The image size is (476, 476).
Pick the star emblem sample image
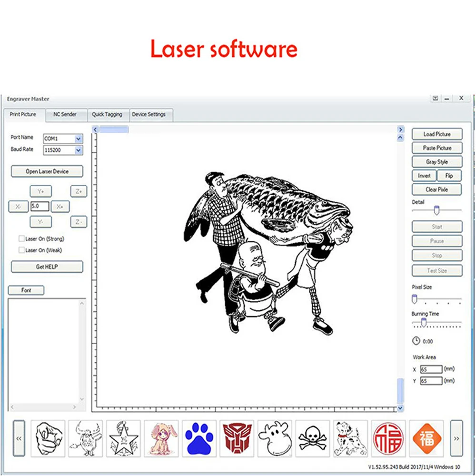pyautogui.click(x=123, y=438)
